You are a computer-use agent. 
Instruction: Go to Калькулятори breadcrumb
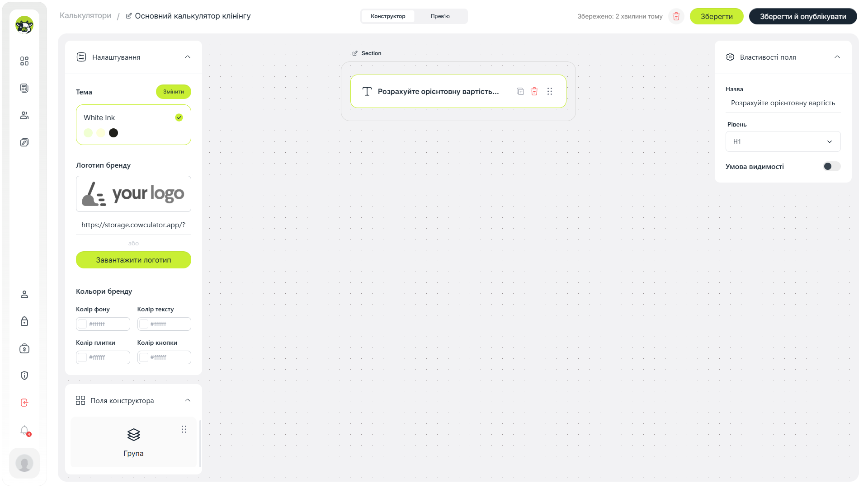click(85, 15)
